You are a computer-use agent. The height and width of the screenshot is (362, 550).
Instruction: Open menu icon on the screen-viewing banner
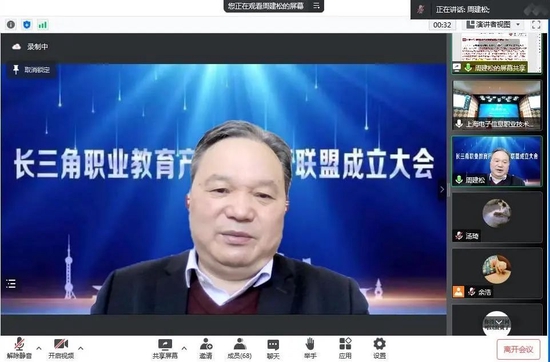[316, 6]
